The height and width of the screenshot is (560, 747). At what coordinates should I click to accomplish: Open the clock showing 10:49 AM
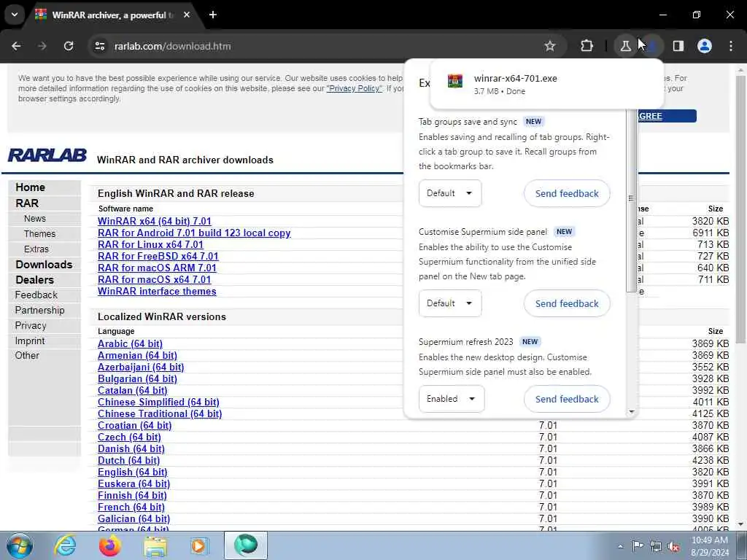pyautogui.click(x=709, y=546)
